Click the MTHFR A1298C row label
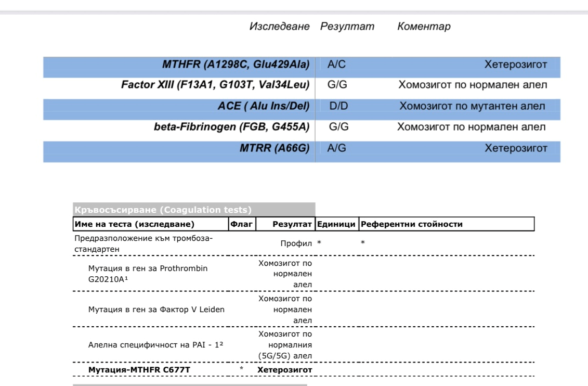The height and width of the screenshot is (386, 588). click(x=236, y=65)
